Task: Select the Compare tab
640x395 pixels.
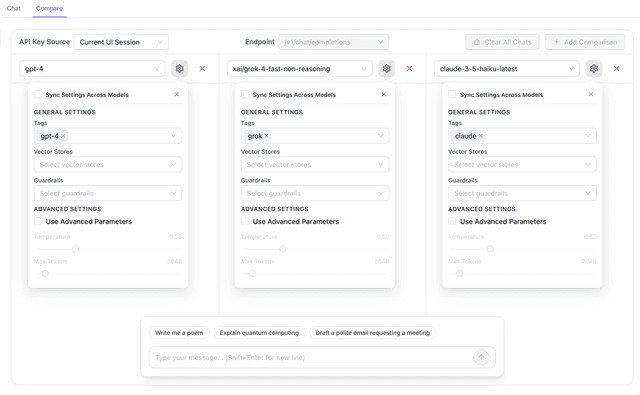Action: coord(49,8)
